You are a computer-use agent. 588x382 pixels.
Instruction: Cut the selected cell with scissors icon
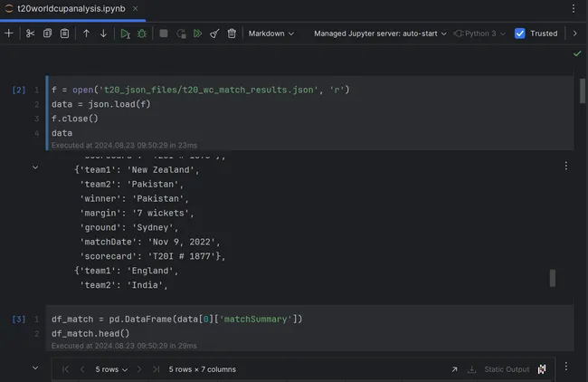30,33
